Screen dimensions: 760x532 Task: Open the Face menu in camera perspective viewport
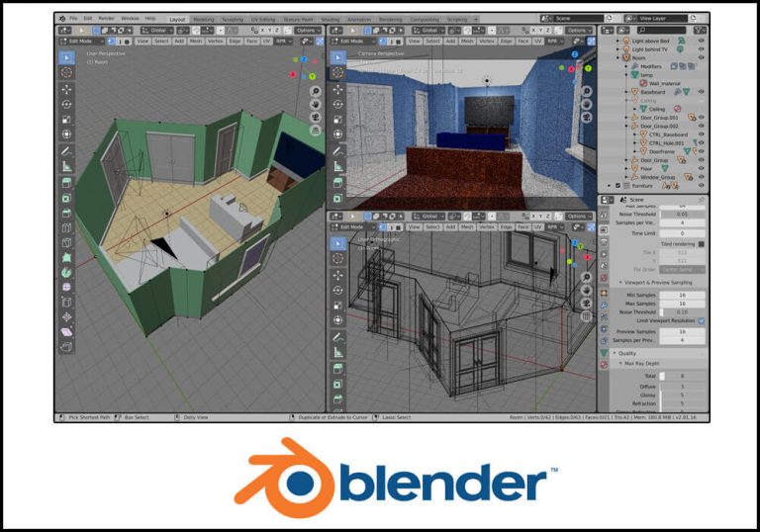pos(523,42)
